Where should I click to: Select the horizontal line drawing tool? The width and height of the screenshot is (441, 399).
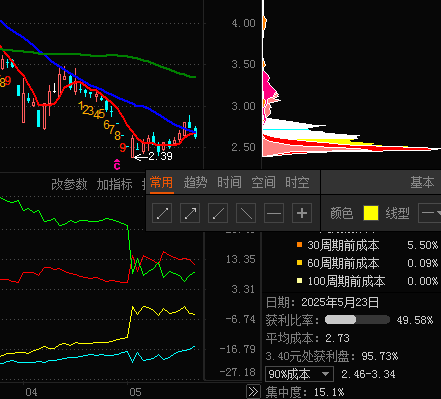pyautogui.click(x=274, y=213)
